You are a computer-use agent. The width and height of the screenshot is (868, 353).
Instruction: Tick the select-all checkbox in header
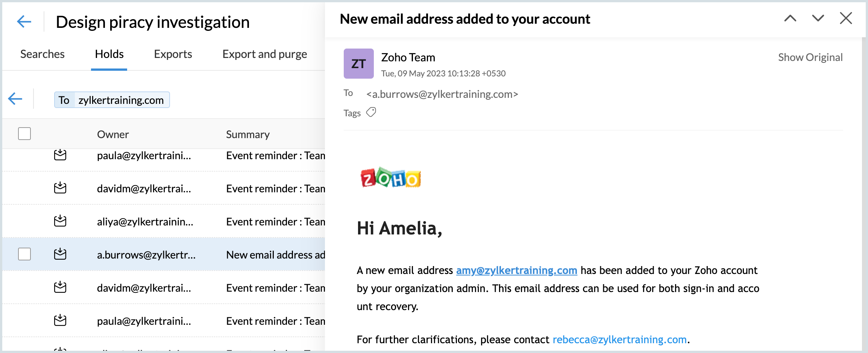[24, 134]
